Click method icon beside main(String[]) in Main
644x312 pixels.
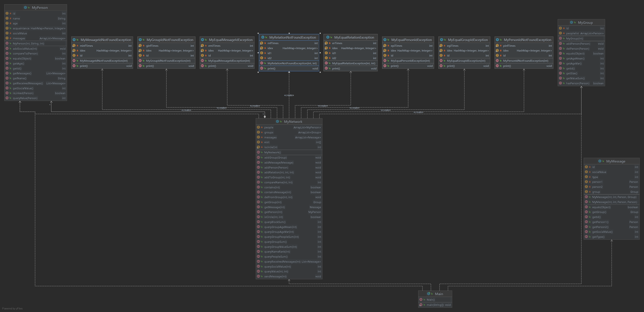(421, 305)
